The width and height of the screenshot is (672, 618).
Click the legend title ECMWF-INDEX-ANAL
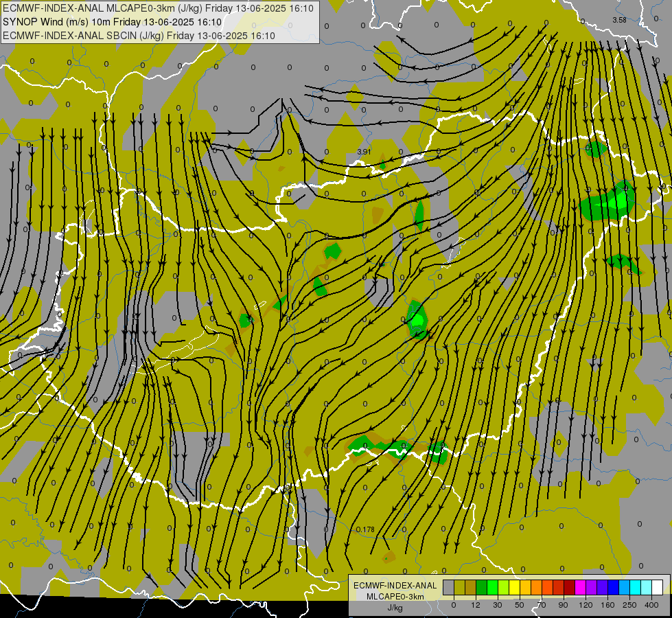(x=395, y=586)
